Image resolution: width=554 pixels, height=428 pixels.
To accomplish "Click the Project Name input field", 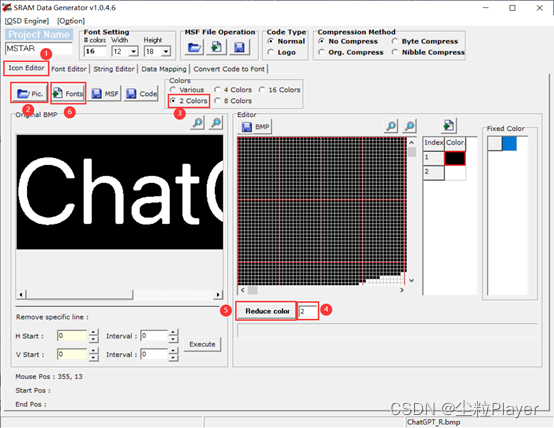I will tap(39, 48).
